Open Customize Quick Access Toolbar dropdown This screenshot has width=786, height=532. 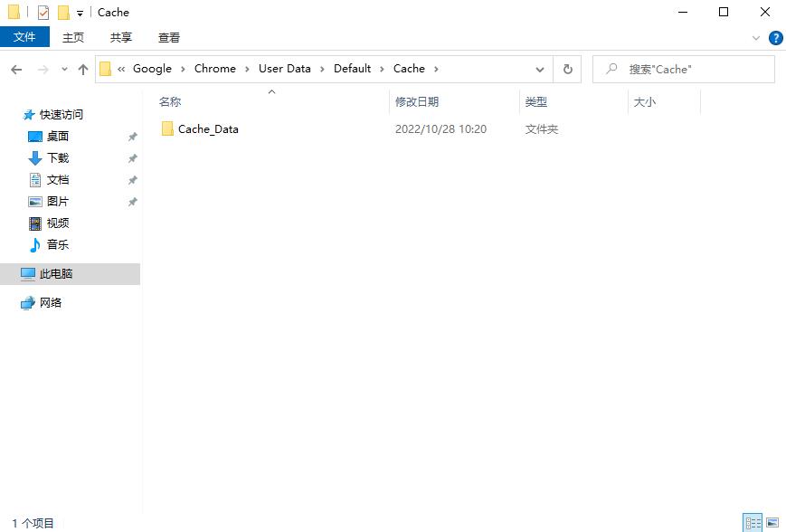[80, 13]
